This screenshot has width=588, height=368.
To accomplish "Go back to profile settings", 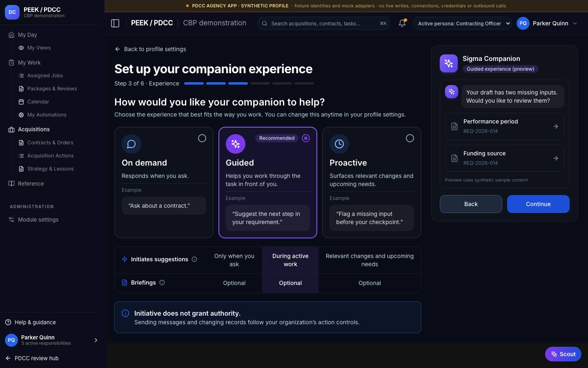I will pos(150,49).
